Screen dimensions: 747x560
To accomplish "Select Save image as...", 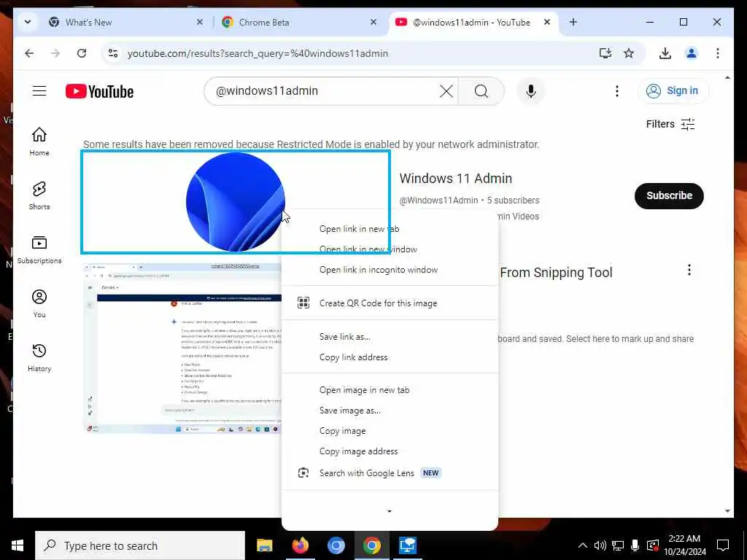I will tap(390, 411).
